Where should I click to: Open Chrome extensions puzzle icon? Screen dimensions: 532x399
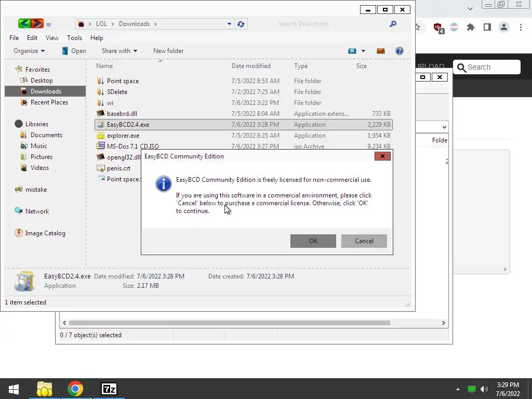470,27
